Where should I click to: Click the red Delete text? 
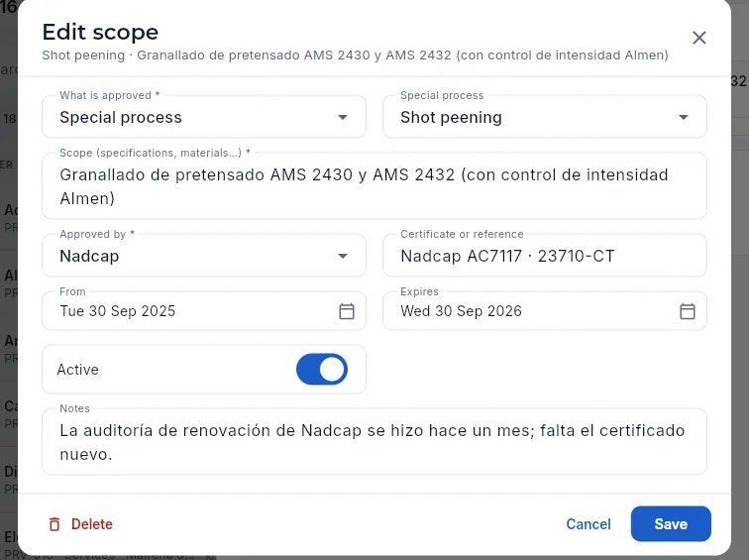[92, 524]
